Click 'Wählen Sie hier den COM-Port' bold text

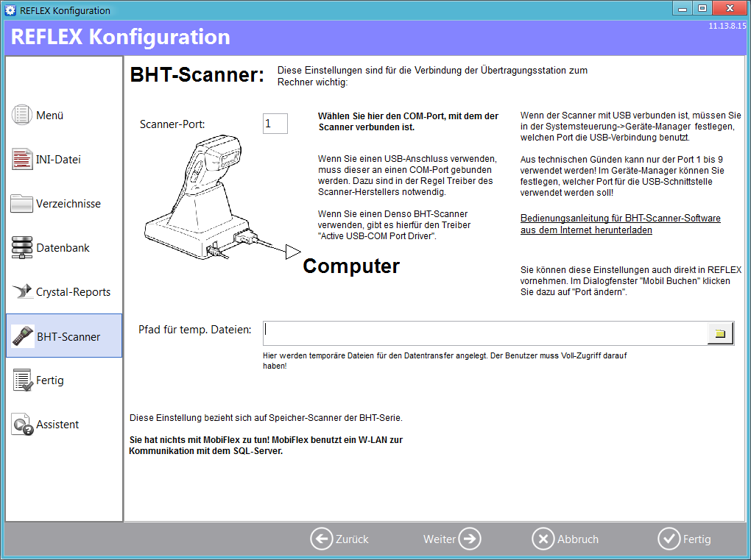408,121
